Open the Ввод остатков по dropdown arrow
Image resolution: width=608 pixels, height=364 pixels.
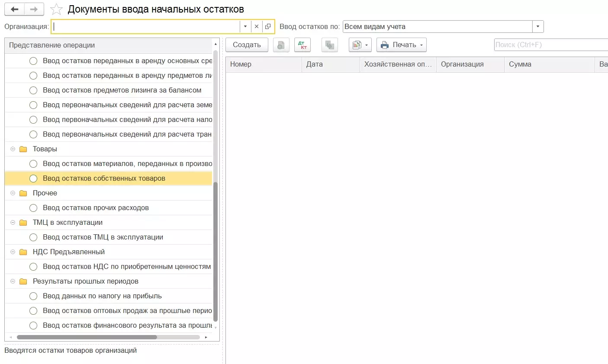(538, 26)
